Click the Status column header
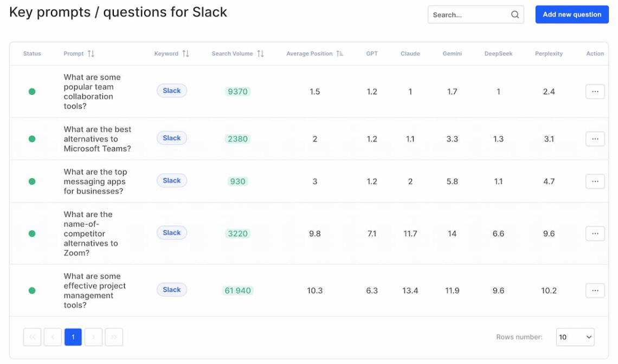This screenshot has height=364, width=618. pyautogui.click(x=32, y=54)
